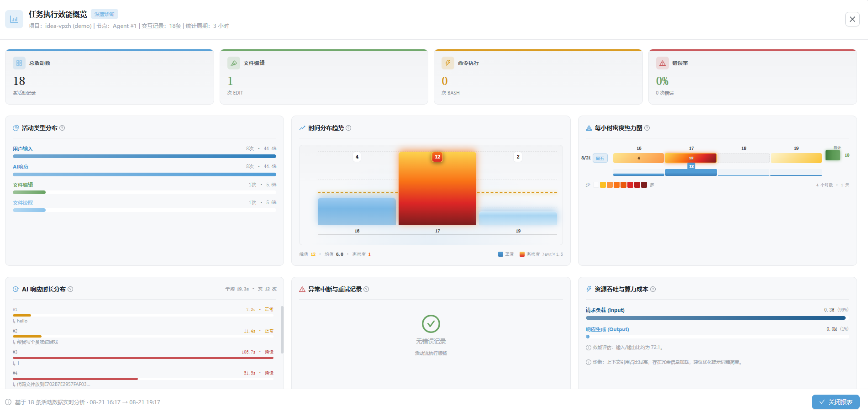This screenshot has width=868, height=412.
Task: Click the help icon next to AI 响应时长分布
Action: click(70, 289)
